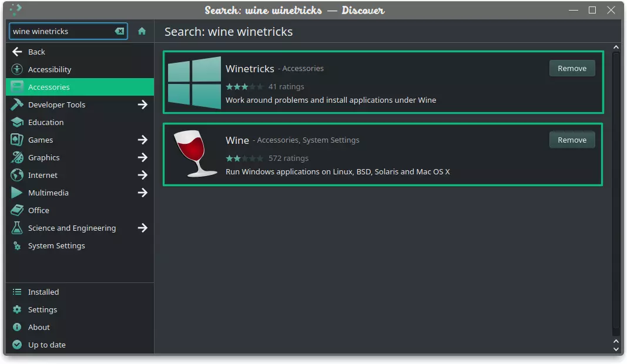Click '572 ratings' text

tap(289, 159)
